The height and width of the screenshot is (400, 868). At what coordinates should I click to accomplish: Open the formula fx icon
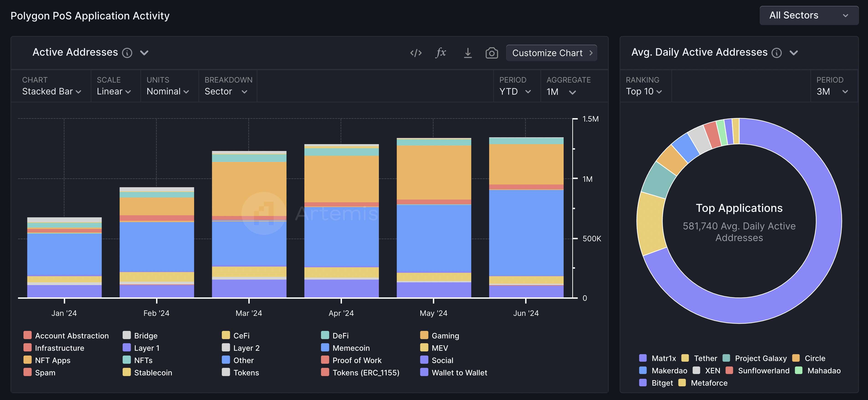[441, 53]
